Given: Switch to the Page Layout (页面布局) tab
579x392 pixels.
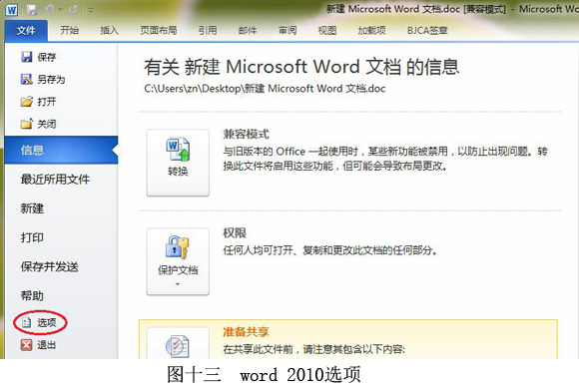Looking at the screenshot, I should pyautogui.click(x=159, y=30).
